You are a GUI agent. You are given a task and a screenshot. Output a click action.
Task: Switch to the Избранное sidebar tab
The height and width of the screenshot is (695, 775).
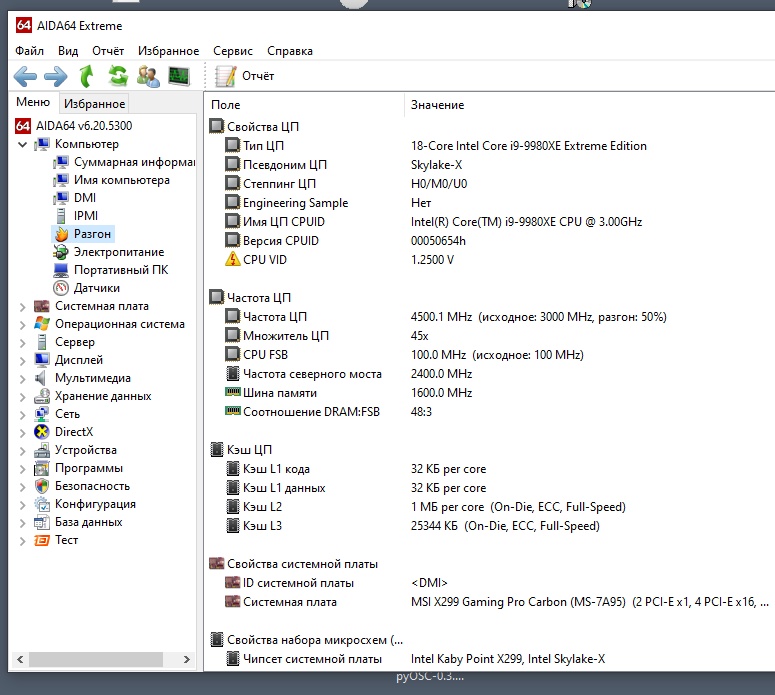tap(94, 104)
